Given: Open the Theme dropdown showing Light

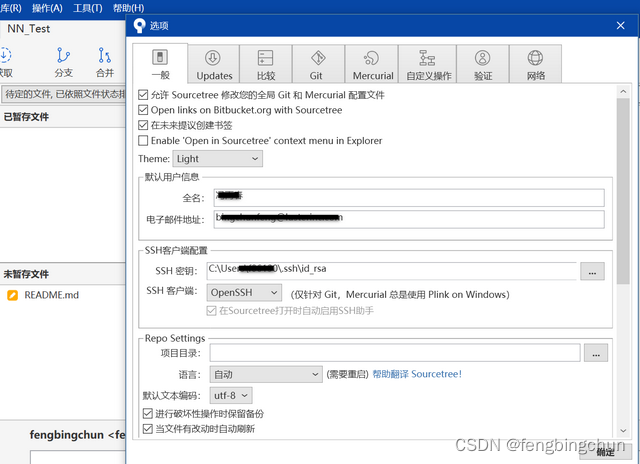Looking at the screenshot, I should [x=218, y=159].
